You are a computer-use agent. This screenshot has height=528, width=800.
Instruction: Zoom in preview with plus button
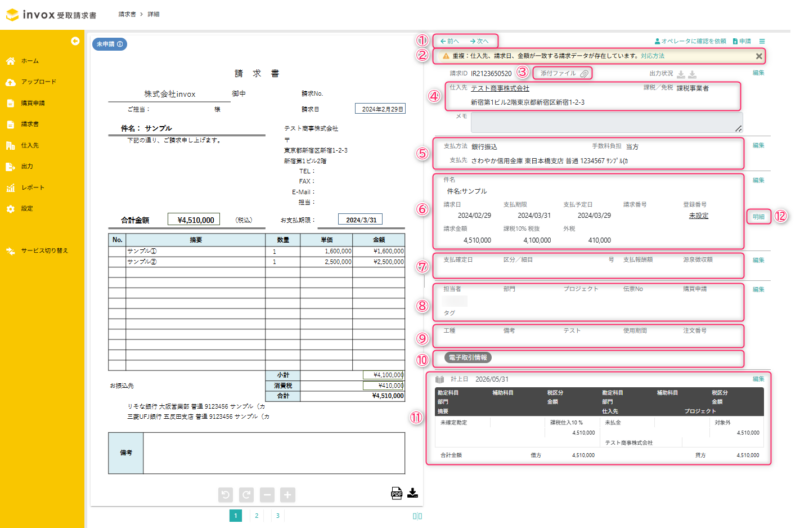(288, 495)
